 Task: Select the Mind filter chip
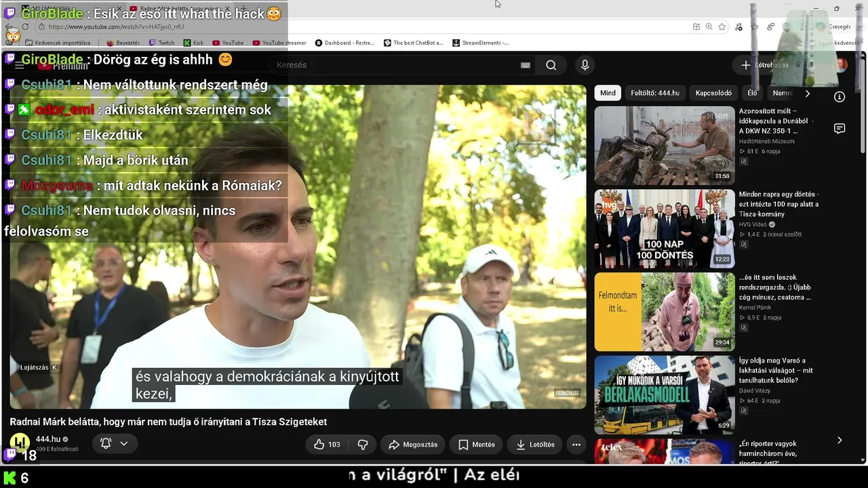coord(608,93)
